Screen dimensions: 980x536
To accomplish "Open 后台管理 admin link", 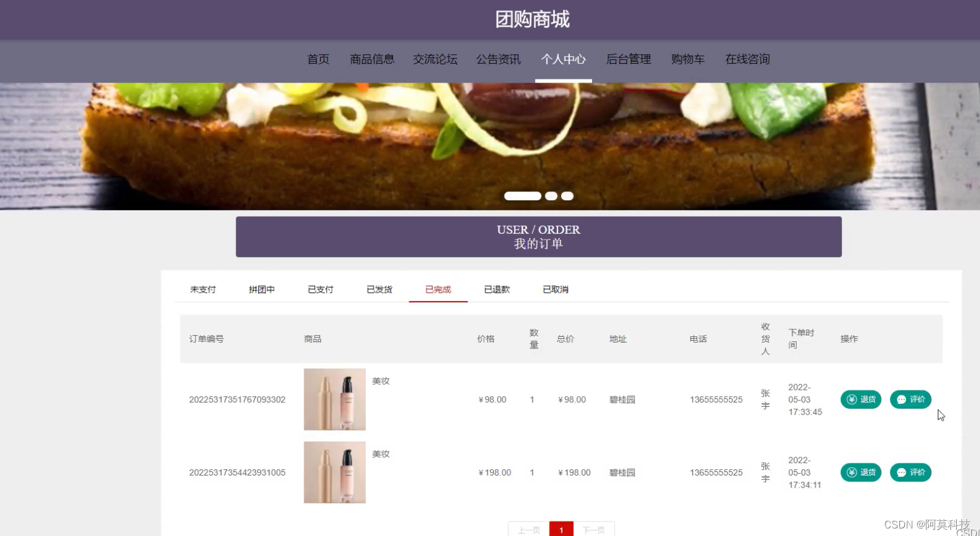I will coord(629,59).
